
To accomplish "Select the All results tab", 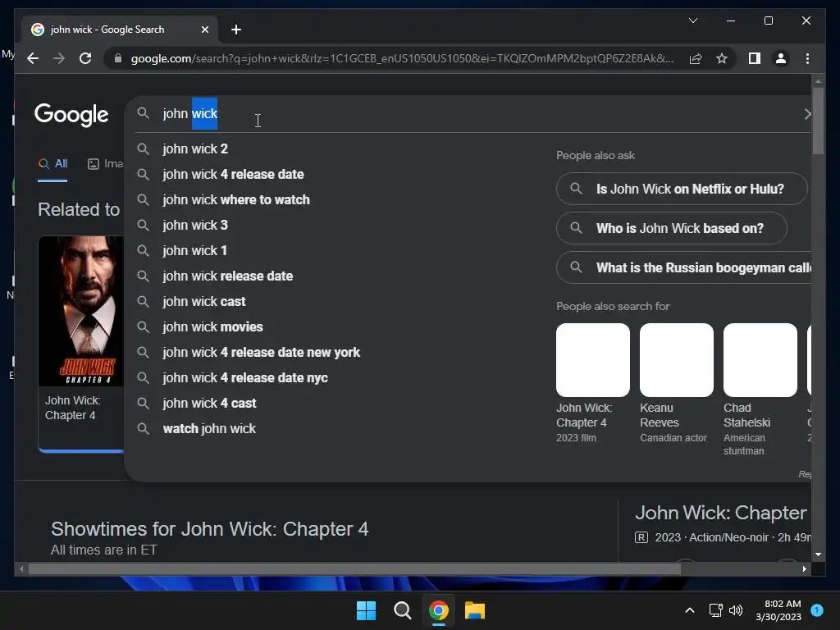I will pyautogui.click(x=52, y=164).
